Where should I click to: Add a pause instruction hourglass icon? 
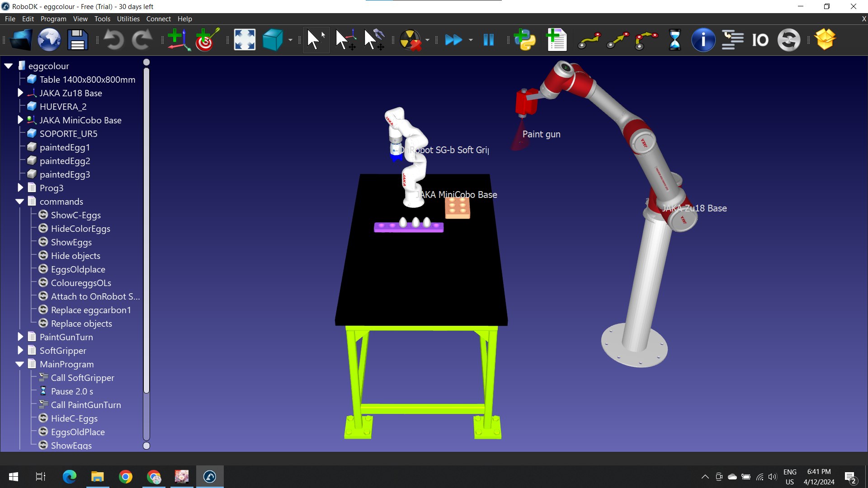[675, 40]
